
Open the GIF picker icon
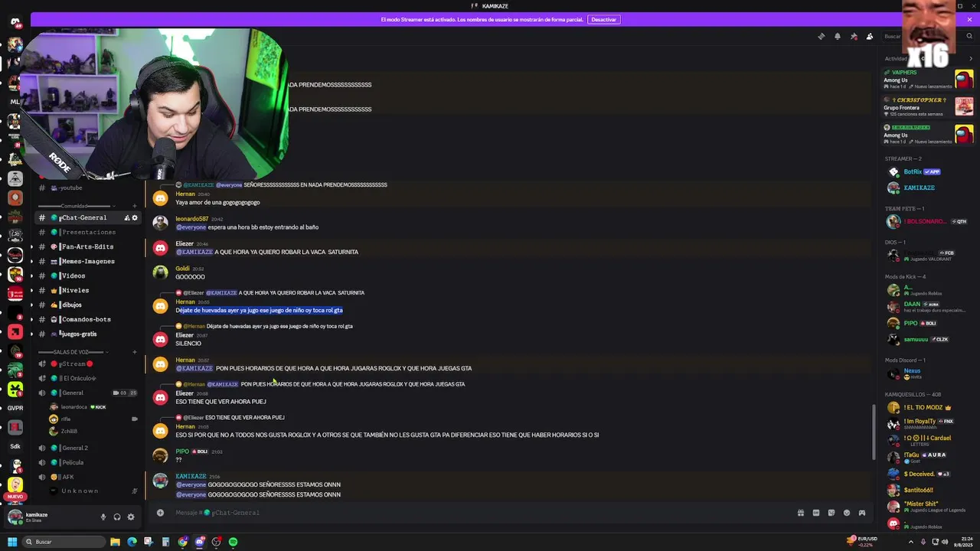[816, 513]
